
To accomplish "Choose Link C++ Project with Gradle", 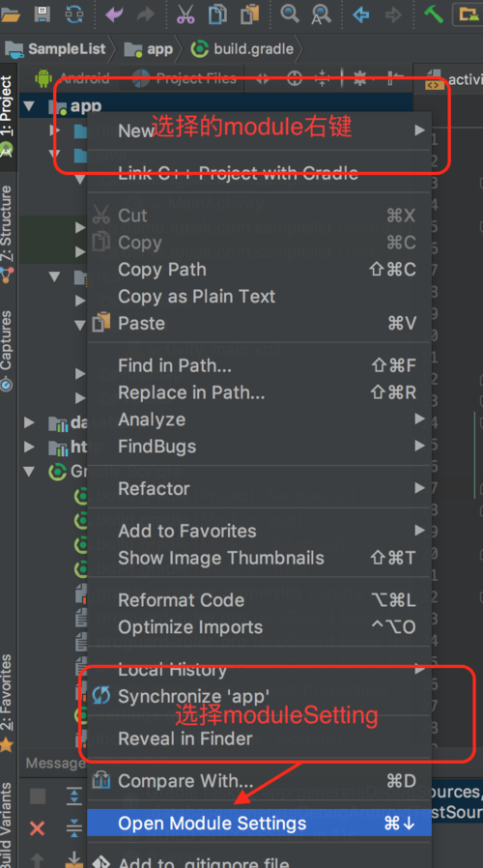I will click(259, 173).
